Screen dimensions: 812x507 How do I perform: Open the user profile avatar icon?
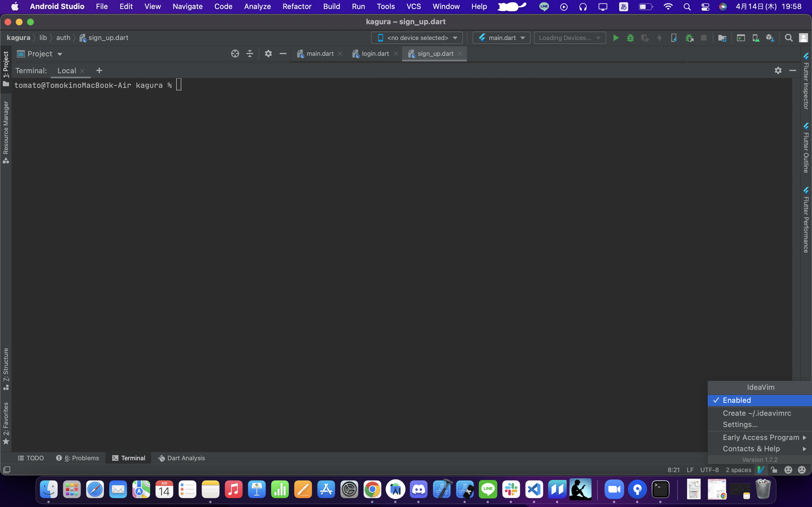804,37
